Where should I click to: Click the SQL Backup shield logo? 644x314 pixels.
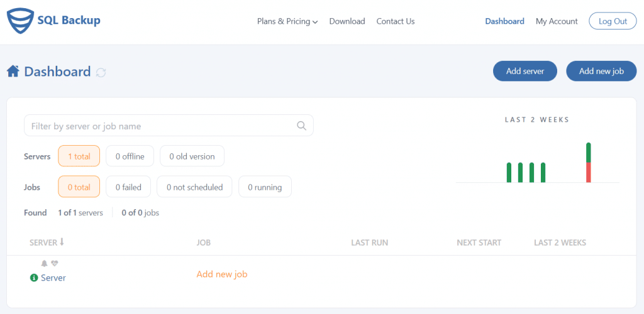(x=19, y=21)
